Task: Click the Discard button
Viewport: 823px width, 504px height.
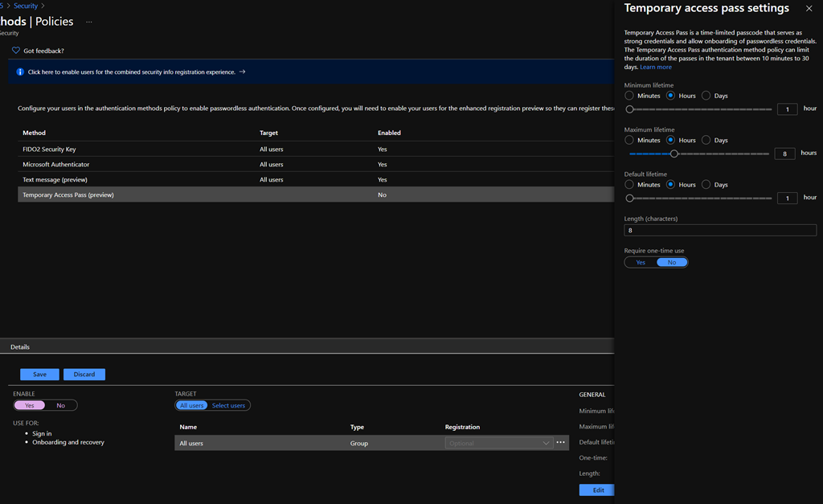Action: tap(84, 375)
